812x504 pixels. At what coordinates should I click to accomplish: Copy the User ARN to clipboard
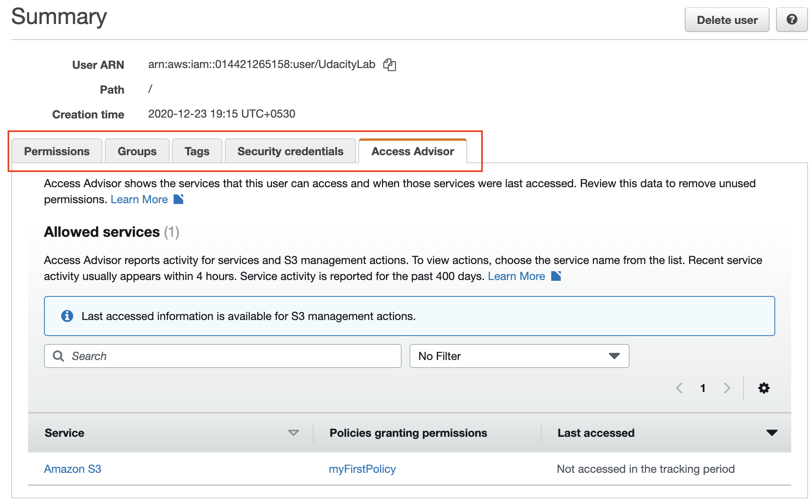click(x=389, y=64)
